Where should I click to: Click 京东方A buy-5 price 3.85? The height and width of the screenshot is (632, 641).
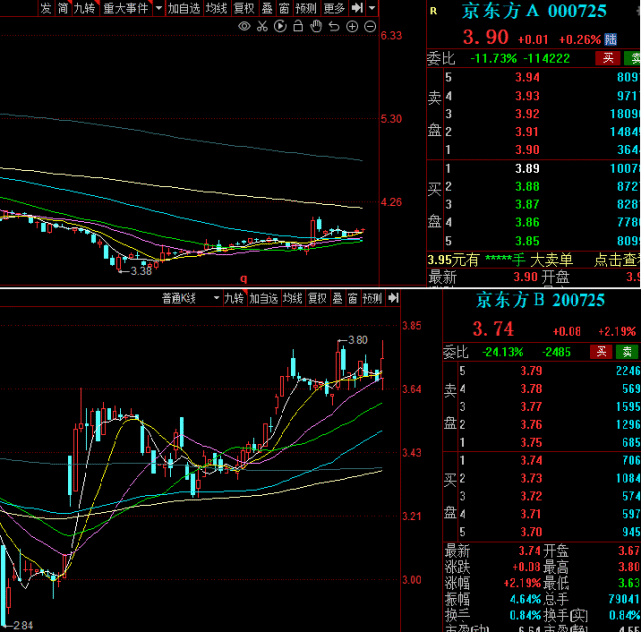527,241
